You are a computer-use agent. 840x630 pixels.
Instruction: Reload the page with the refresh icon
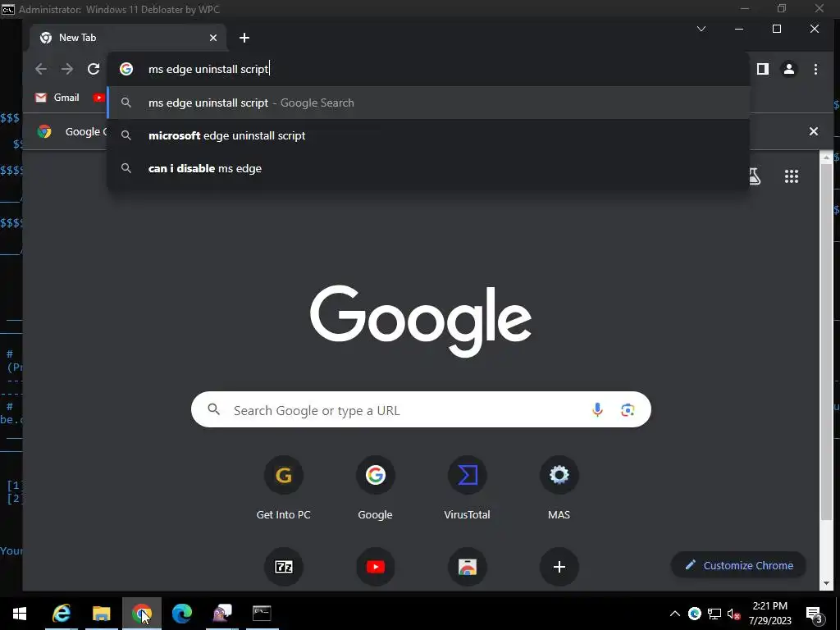pyautogui.click(x=94, y=69)
